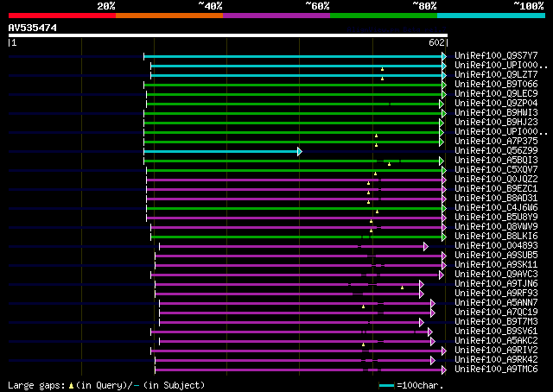Click the cyan arrowhead ending the Q56Z99 alignment

click(x=300, y=152)
